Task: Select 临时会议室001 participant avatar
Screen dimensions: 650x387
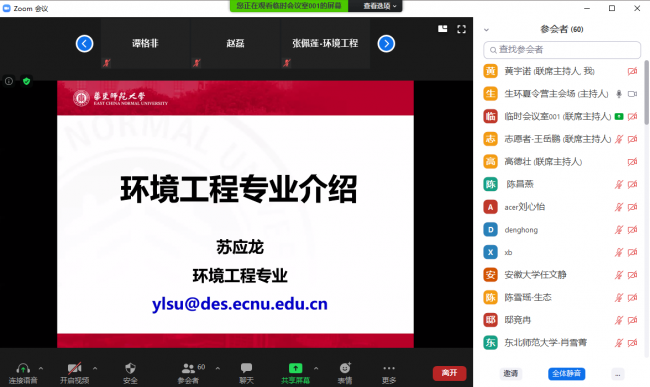Action: [x=490, y=116]
